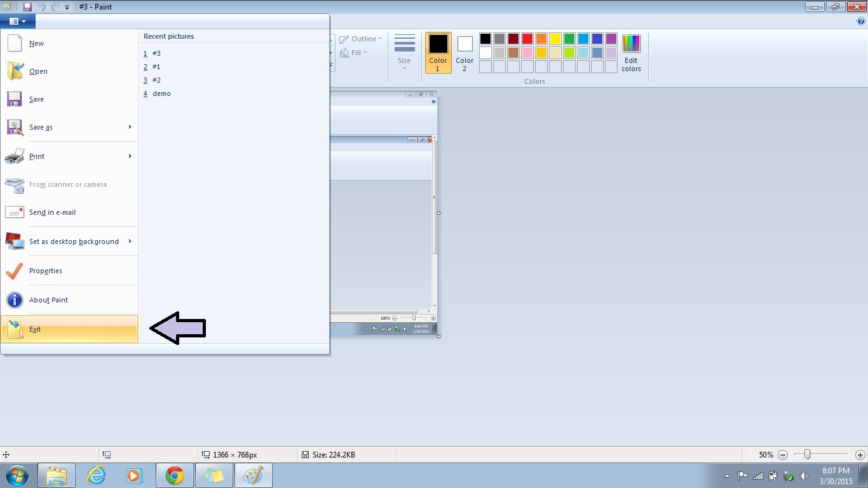Pick the green palette swatch
The height and width of the screenshot is (488, 868).
pos(569,39)
